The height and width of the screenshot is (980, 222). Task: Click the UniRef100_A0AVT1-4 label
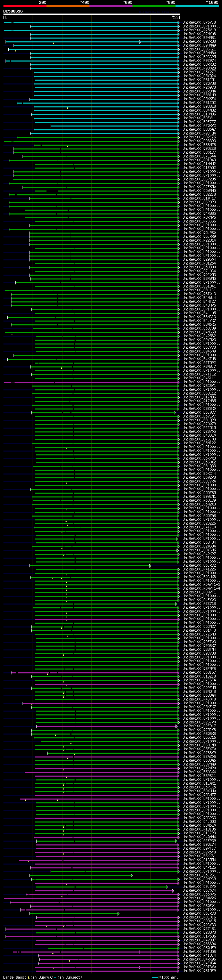[x=201, y=589]
